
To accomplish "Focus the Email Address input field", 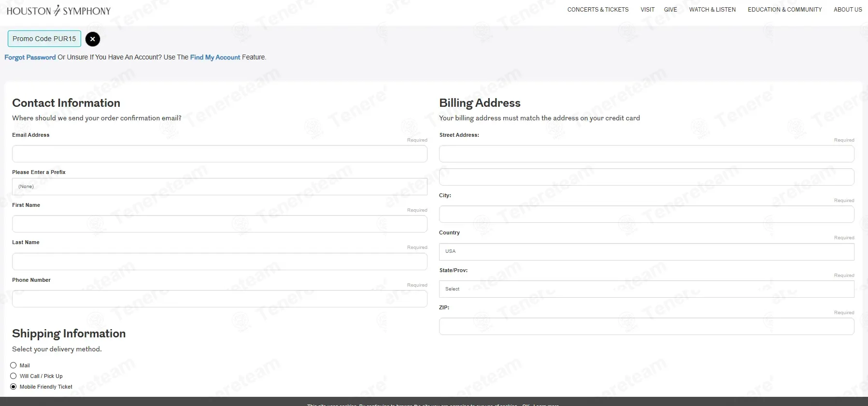I will pos(219,154).
